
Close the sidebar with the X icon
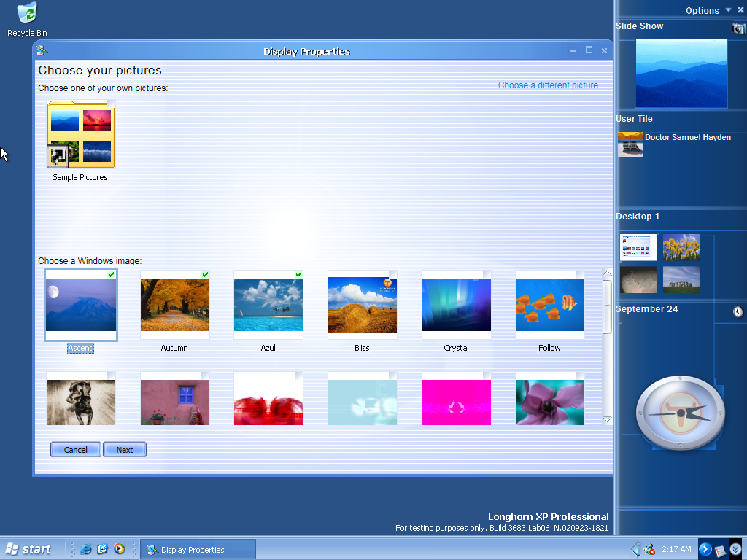pos(741,10)
